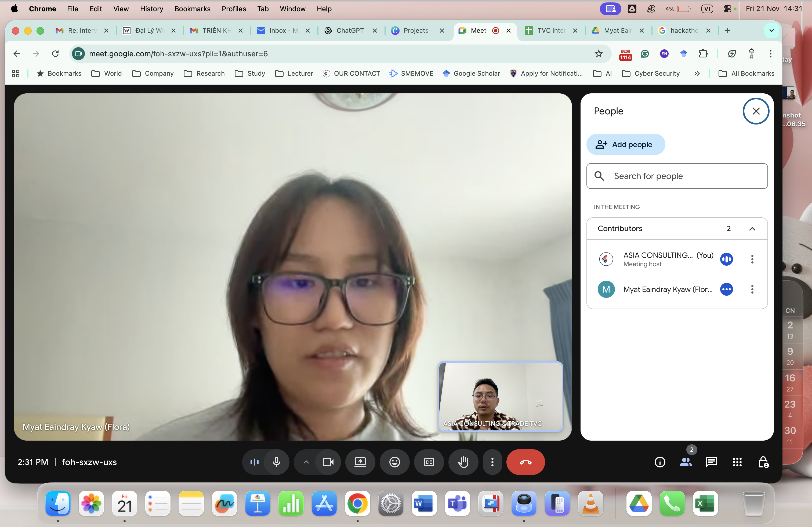
Task: Open the Bookmarks menu in menu bar
Action: (192, 9)
